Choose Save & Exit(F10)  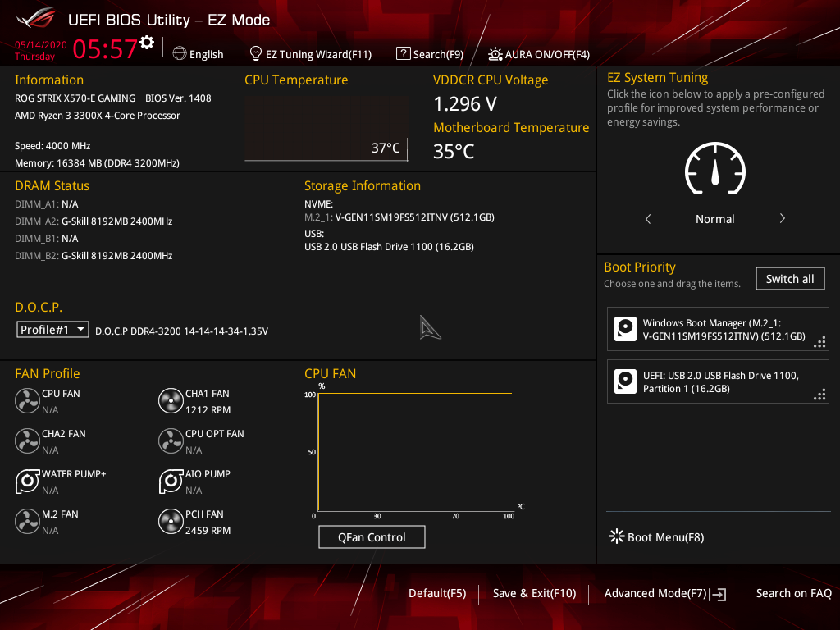point(534,593)
